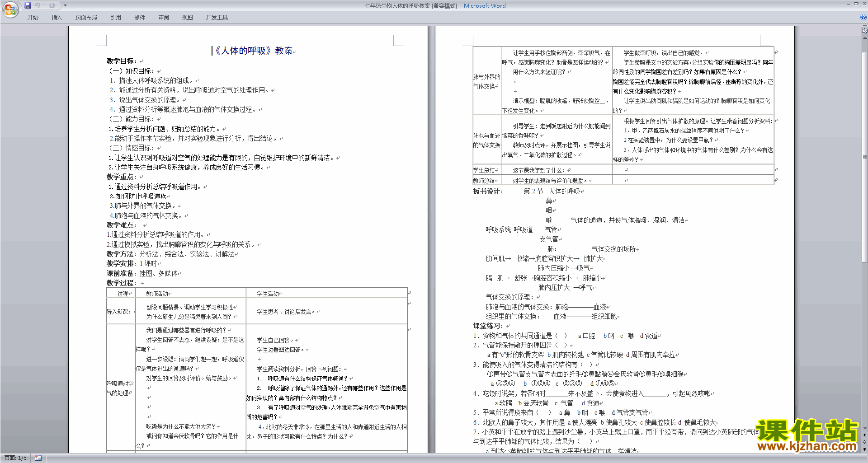Click the line 学生思考、讨论后发言。
Viewport: 868px width, 463px height.
(287, 312)
